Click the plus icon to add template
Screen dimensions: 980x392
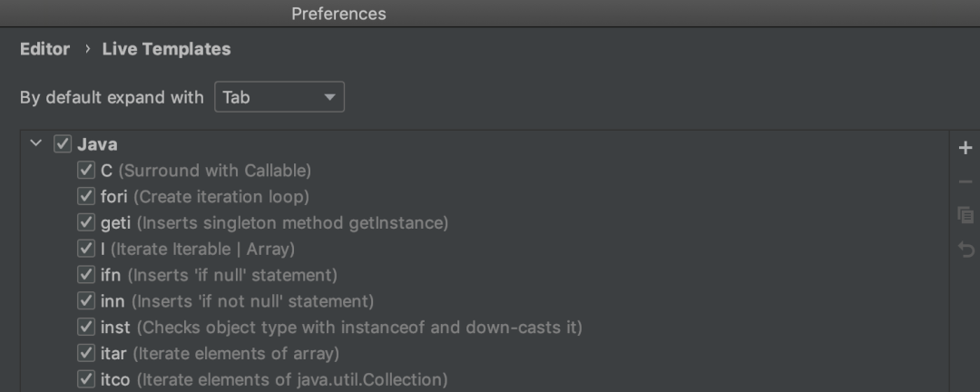click(965, 148)
